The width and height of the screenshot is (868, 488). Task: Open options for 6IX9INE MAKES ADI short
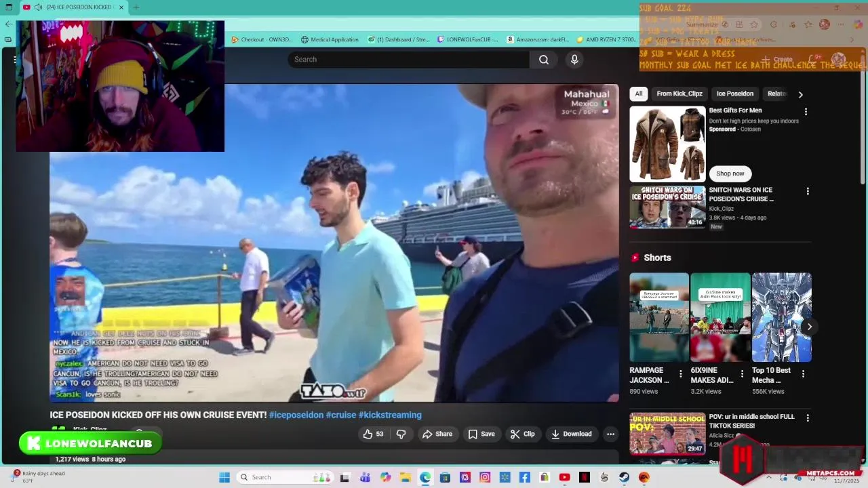742,373
